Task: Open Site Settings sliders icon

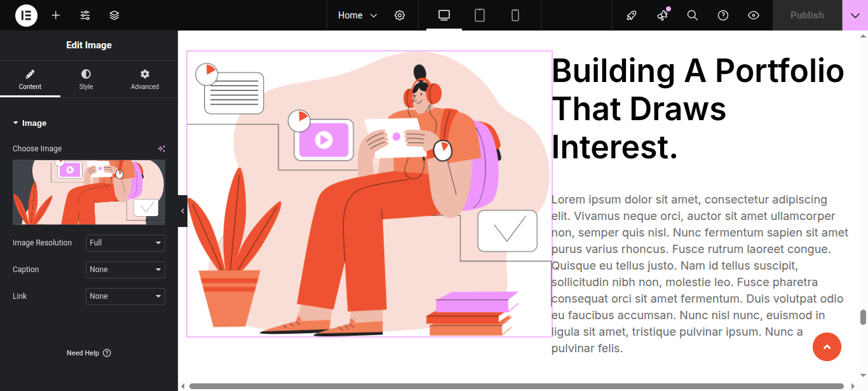Action: (x=85, y=15)
